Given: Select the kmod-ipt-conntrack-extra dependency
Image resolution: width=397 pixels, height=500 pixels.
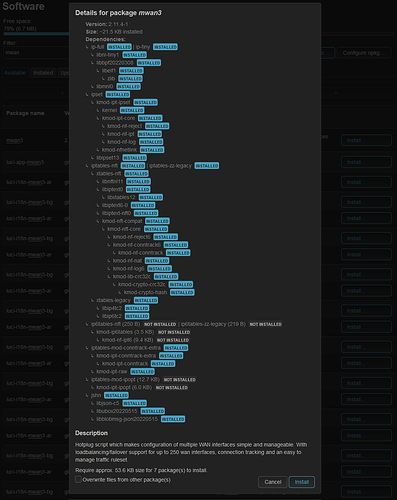Looking at the screenshot, I should (x=126, y=356).
